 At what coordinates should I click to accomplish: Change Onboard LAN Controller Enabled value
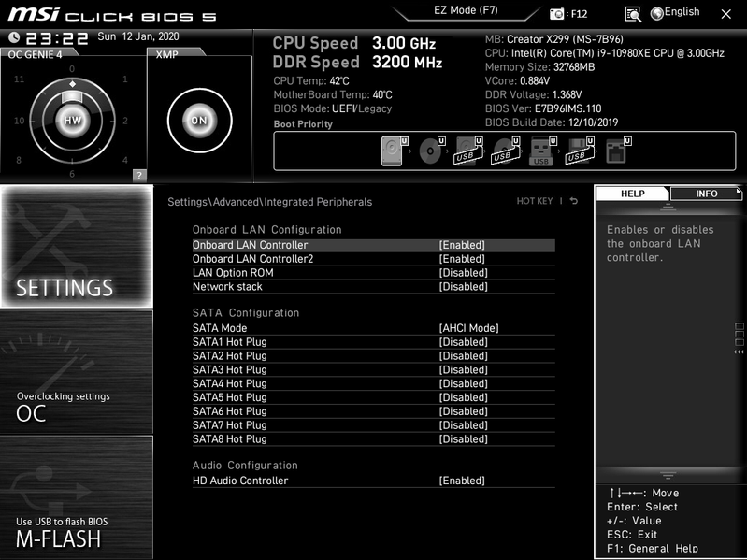click(x=462, y=245)
